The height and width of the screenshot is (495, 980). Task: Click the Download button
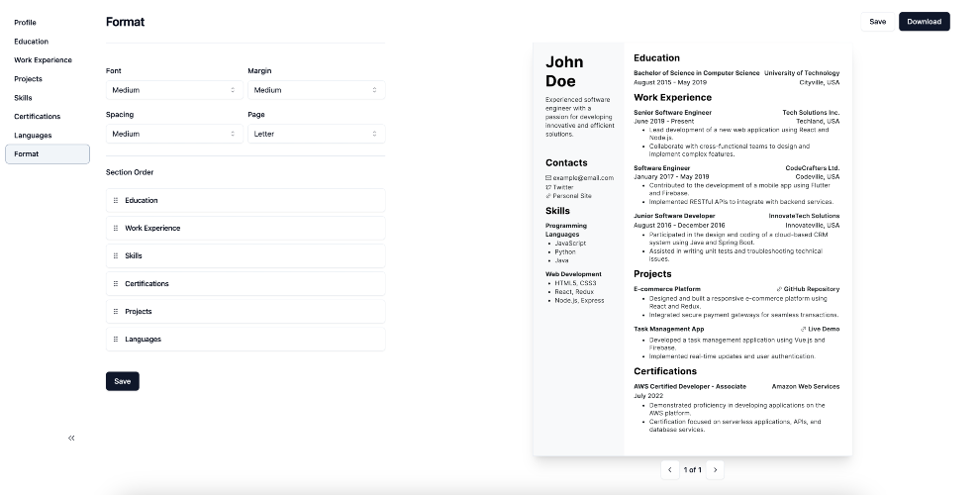925,21
